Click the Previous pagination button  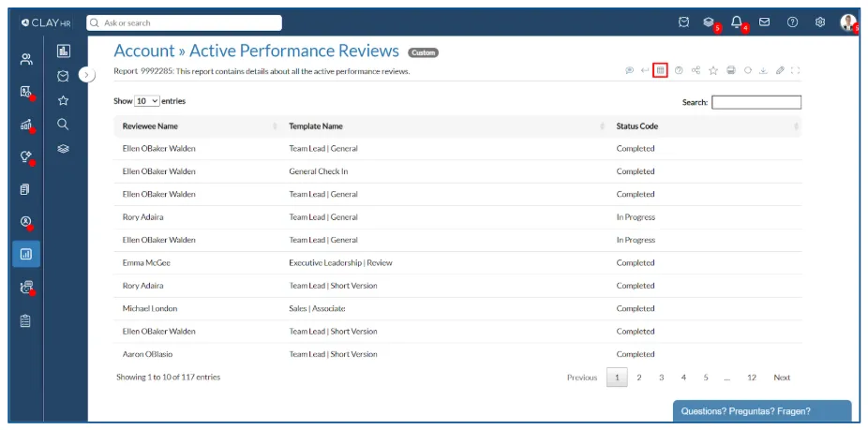(582, 378)
